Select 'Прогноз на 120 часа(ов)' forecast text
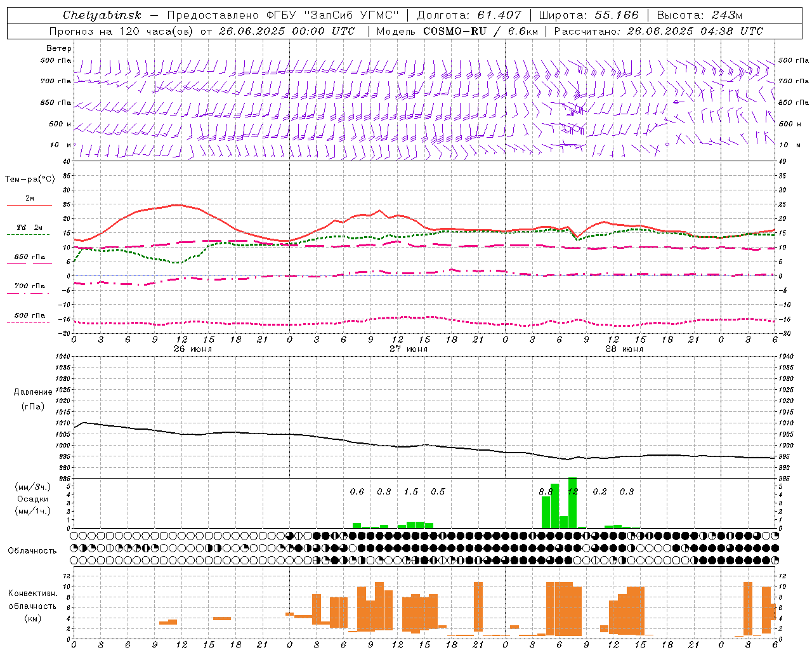This screenshot has height=650, width=812. (x=122, y=31)
